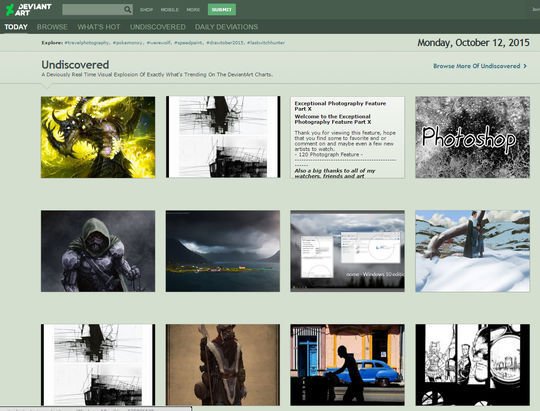Screen dimensions: 540x411
Task: Focus the search input field
Action: (x=93, y=10)
